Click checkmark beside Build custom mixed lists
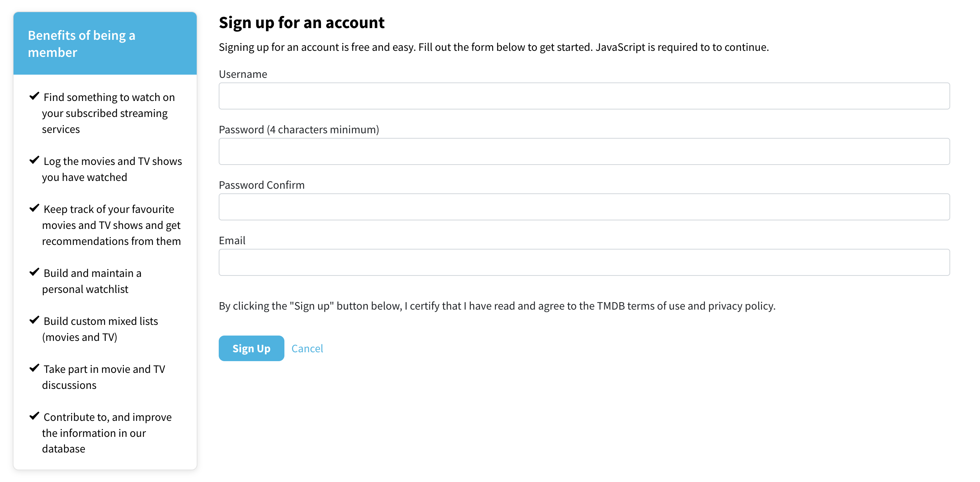This screenshot has width=980, height=482. pyautogui.click(x=34, y=320)
